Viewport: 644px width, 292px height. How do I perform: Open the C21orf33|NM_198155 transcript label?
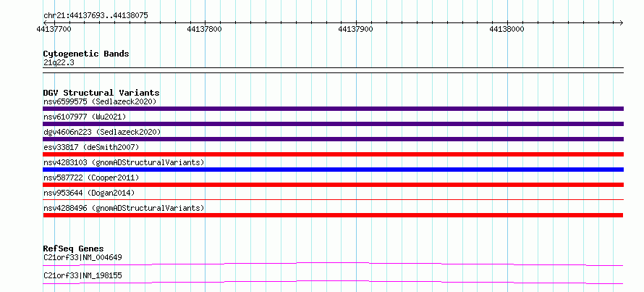[82, 276]
